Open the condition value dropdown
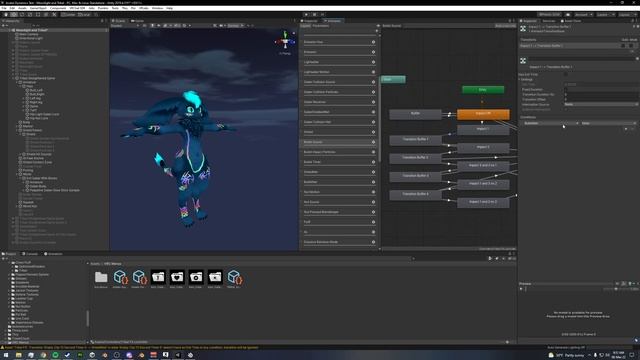The image size is (640, 360). 608,123
